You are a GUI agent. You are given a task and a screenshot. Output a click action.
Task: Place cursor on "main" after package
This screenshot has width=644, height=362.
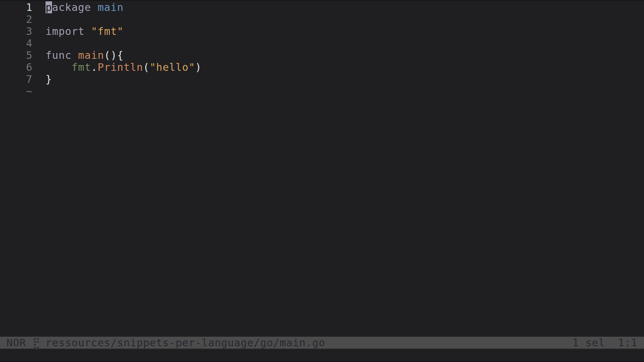click(x=110, y=7)
